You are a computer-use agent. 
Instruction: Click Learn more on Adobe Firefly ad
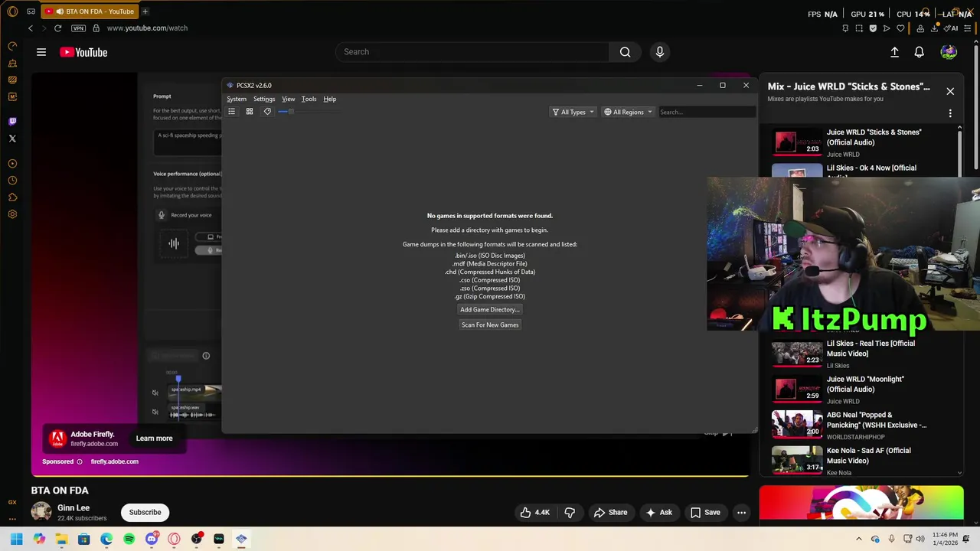(x=154, y=439)
